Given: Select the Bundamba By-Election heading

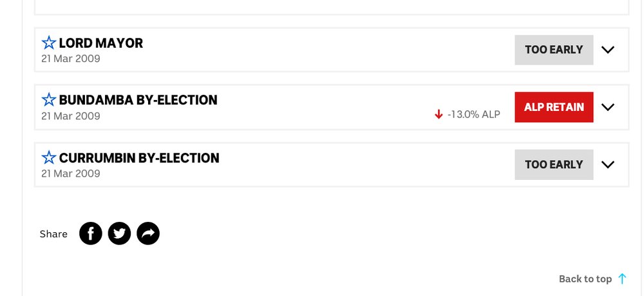Looking at the screenshot, I should [138, 100].
